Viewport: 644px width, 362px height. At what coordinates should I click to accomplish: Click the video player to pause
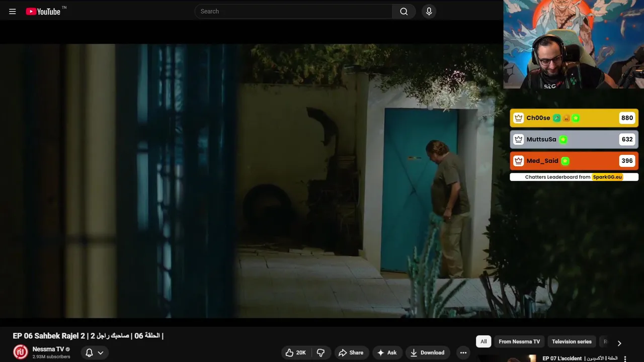252,181
